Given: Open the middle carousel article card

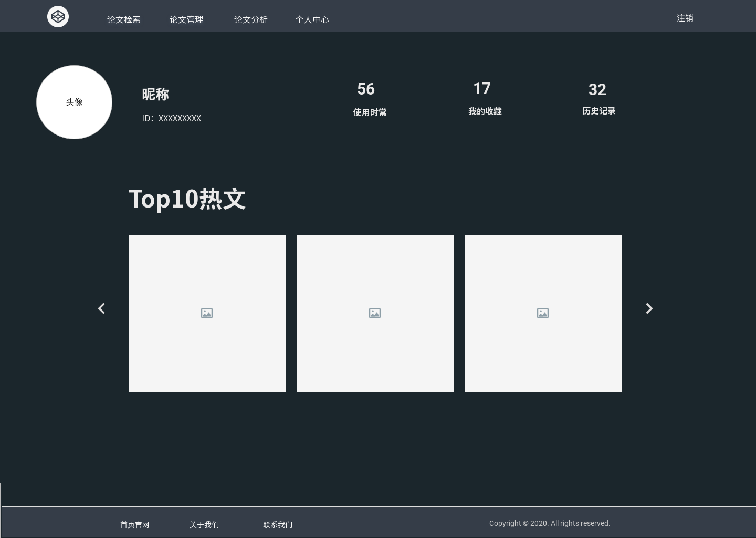Looking at the screenshot, I should (375, 314).
